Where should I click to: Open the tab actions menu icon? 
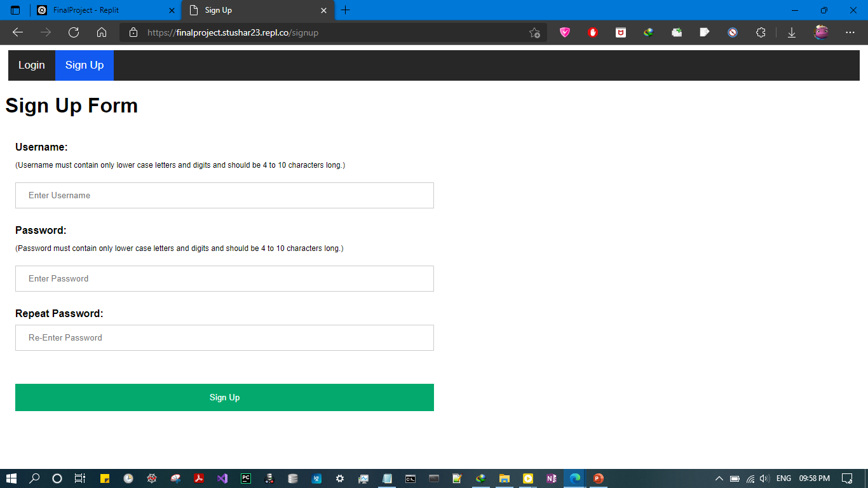click(15, 10)
